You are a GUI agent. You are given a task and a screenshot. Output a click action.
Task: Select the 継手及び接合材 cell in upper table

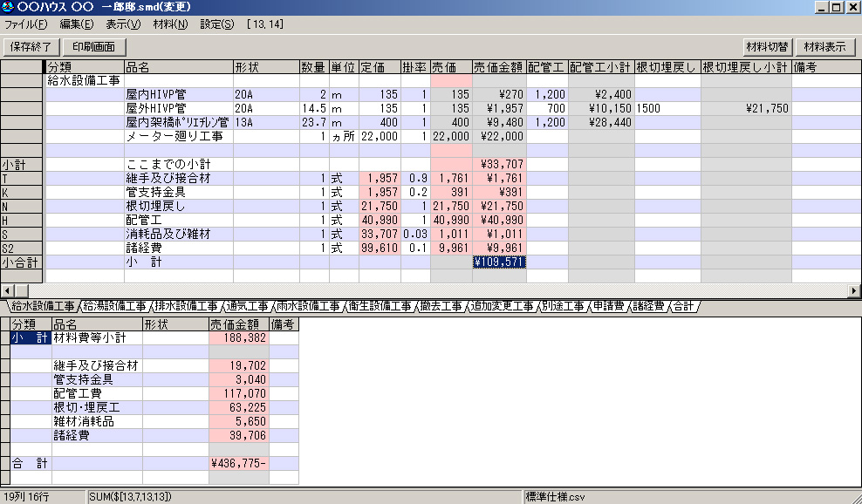pyautogui.click(x=179, y=178)
